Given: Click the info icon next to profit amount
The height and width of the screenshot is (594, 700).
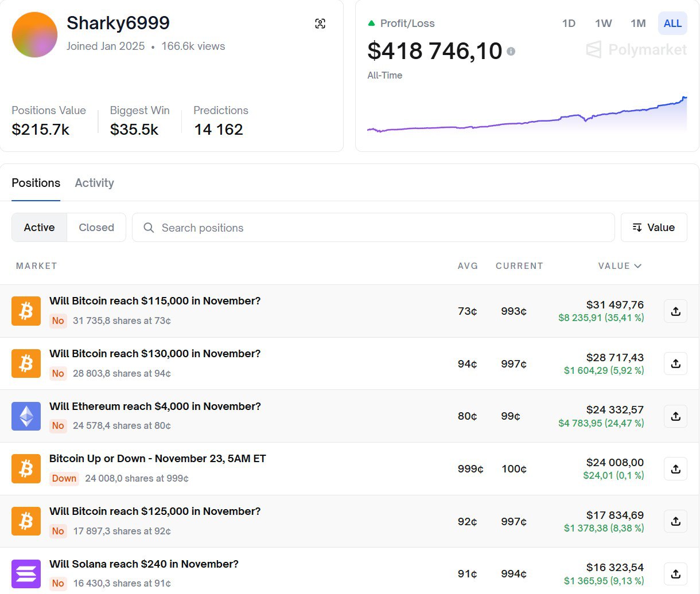Looking at the screenshot, I should 511,52.
